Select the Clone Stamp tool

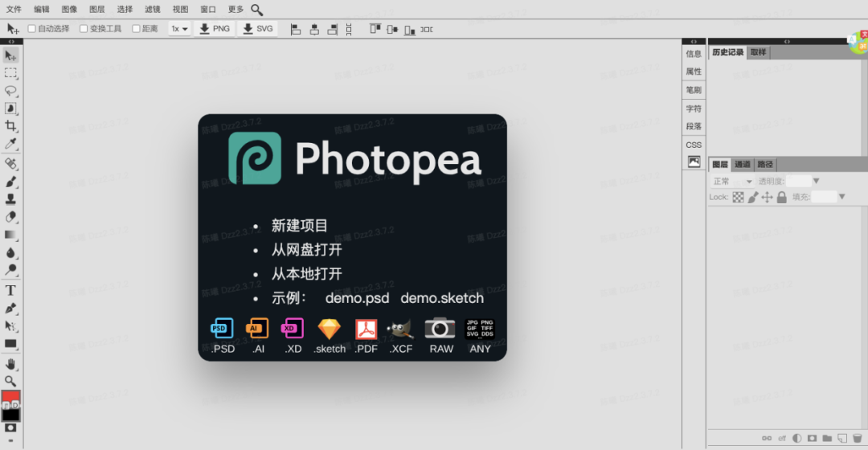tap(10, 199)
